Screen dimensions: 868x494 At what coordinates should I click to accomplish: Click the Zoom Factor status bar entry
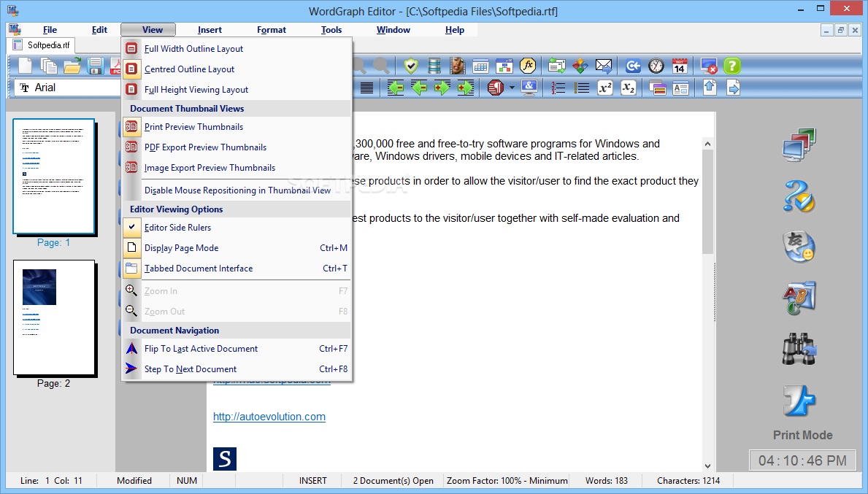507,481
